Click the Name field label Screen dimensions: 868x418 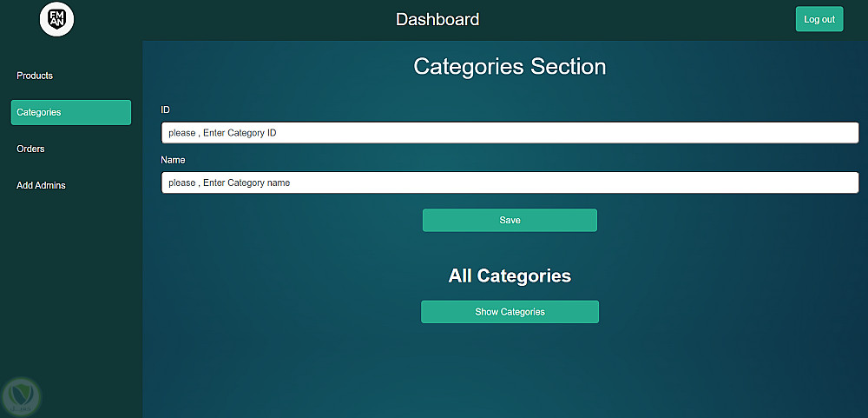[173, 160]
